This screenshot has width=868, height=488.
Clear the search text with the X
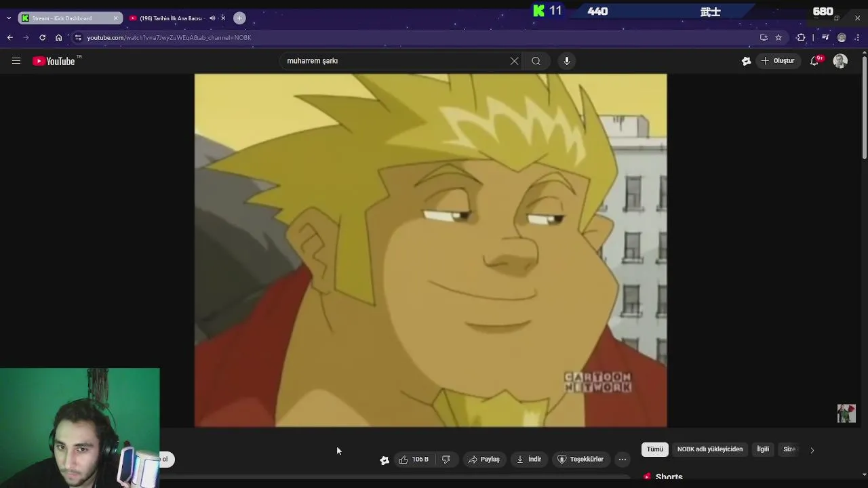[x=514, y=61]
